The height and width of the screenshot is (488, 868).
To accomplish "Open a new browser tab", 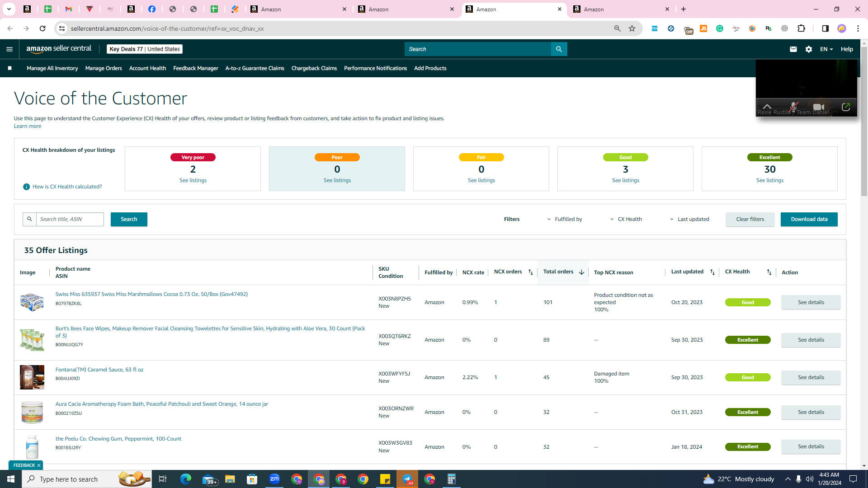I will [684, 9].
